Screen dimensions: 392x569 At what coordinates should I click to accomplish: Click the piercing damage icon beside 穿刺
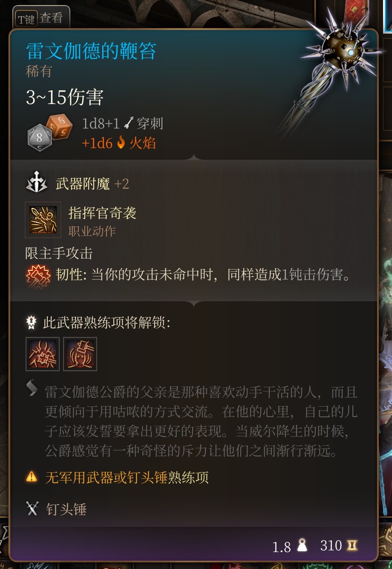tap(128, 124)
